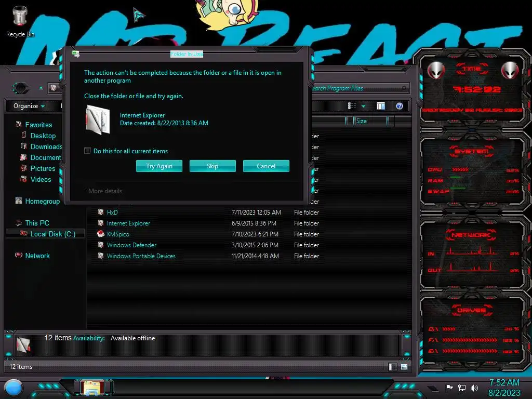The width and height of the screenshot is (532, 399).
Task: Cancel the Folder In Use dialog
Action: [x=266, y=166]
